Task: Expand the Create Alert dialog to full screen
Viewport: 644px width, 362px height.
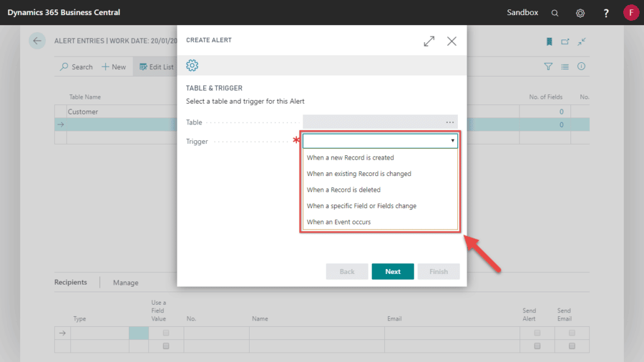Action: (429, 41)
